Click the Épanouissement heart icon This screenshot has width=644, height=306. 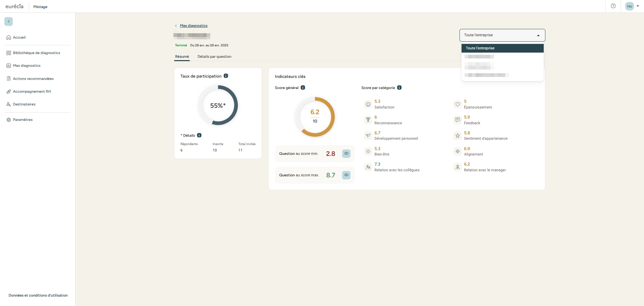(458, 104)
